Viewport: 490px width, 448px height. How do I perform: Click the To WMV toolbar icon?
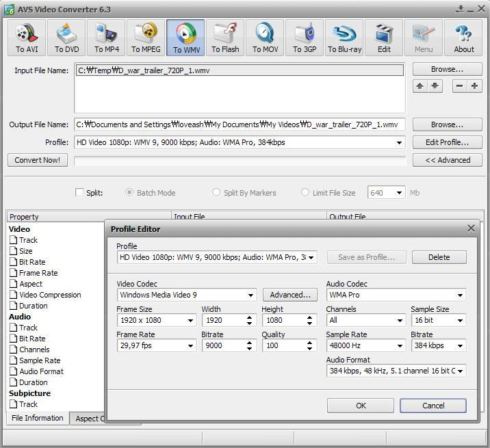[185, 38]
